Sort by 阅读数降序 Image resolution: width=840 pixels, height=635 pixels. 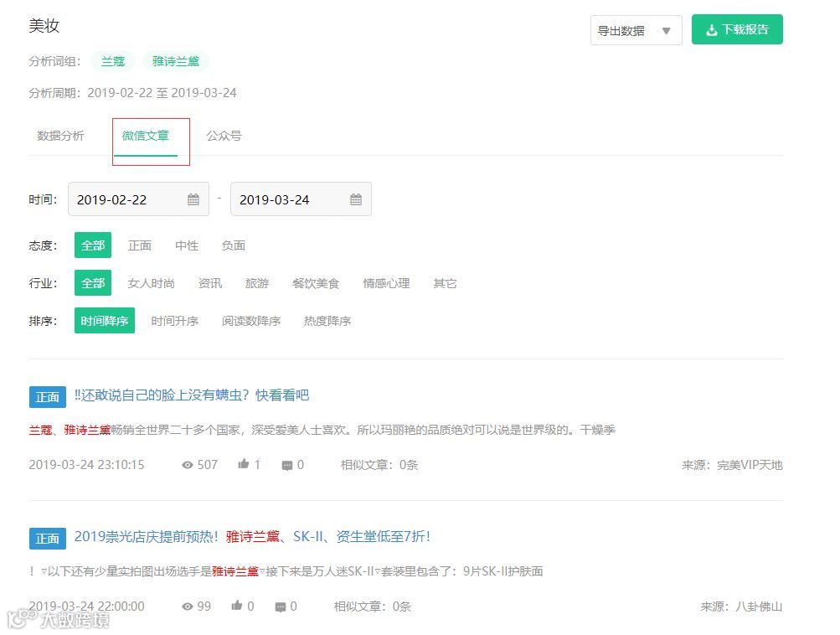coord(251,321)
